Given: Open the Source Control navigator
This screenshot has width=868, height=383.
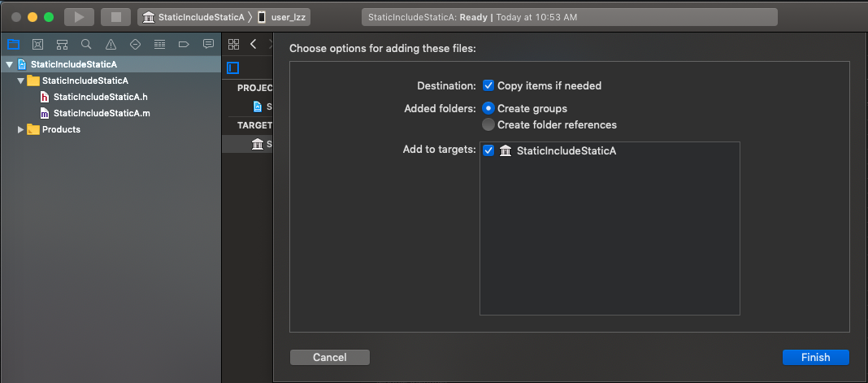Looking at the screenshot, I should pyautogui.click(x=37, y=44).
